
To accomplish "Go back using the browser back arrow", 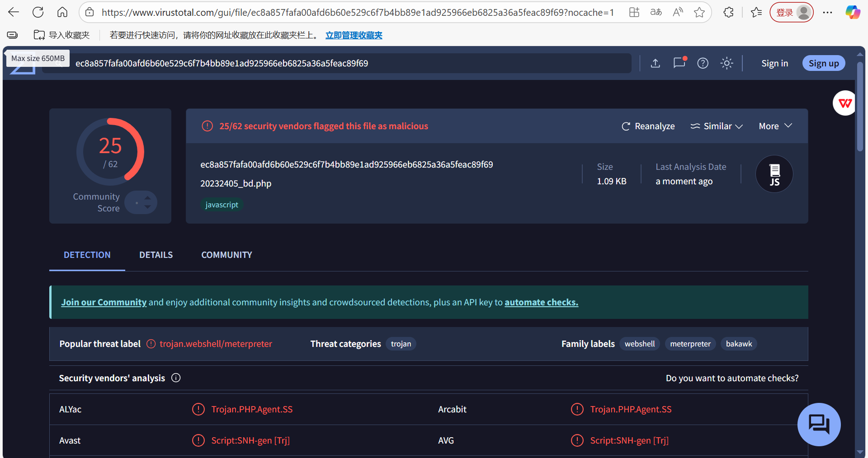I will click(x=14, y=12).
